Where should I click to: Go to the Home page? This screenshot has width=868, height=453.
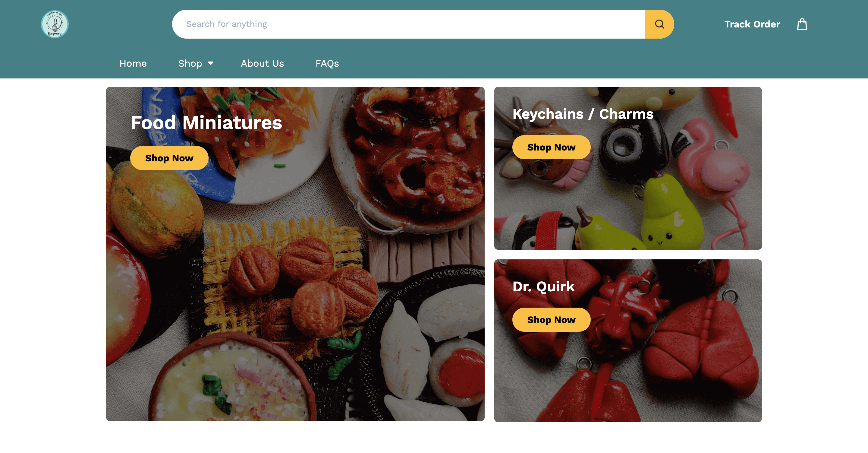point(133,63)
